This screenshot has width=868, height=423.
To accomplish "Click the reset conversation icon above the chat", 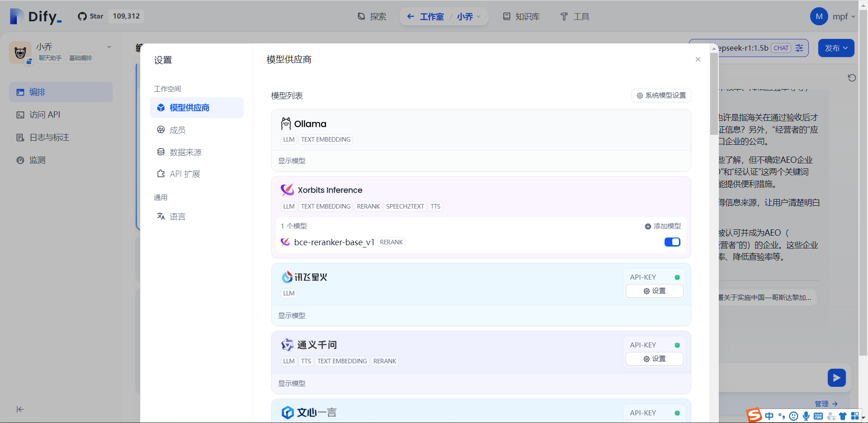I will point(852,78).
